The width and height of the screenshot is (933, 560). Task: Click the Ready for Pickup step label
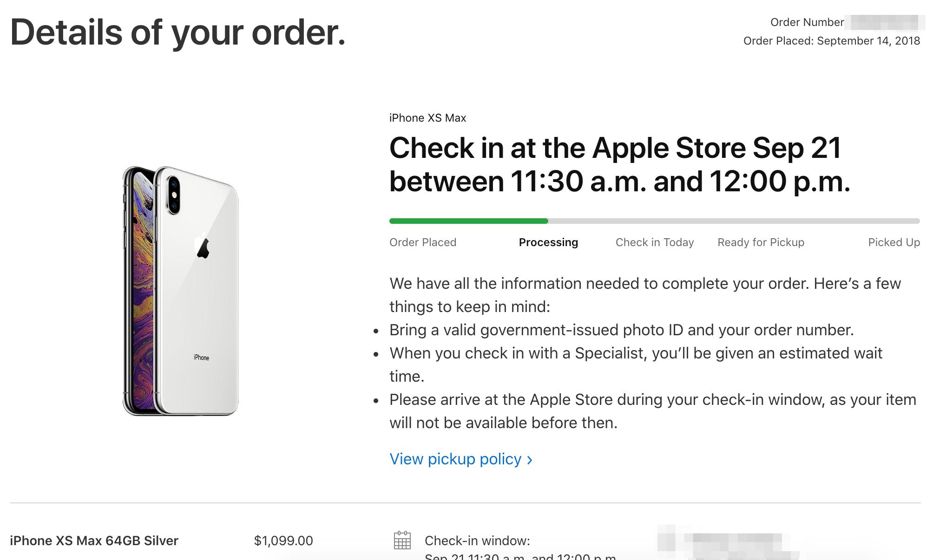tap(761, 242)
